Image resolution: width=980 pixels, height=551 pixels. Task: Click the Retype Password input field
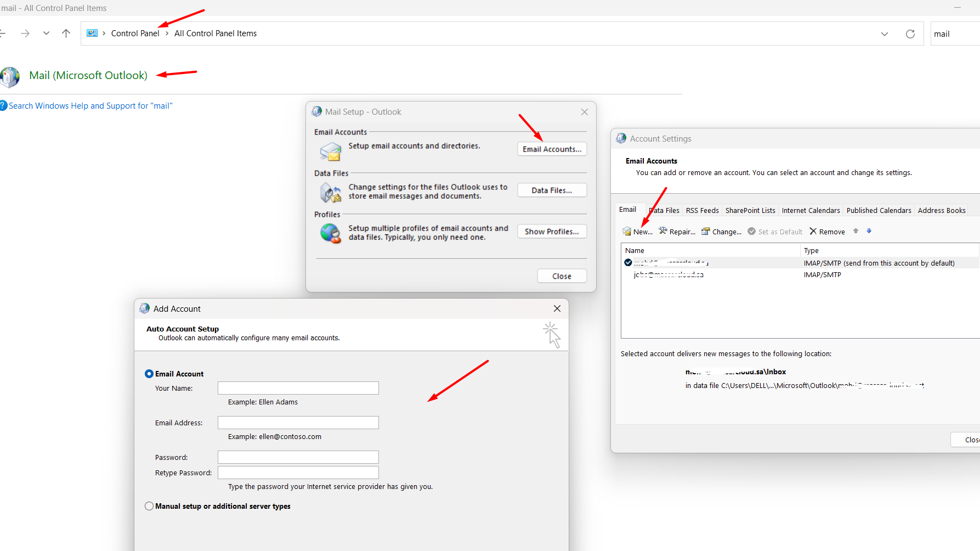298,473
